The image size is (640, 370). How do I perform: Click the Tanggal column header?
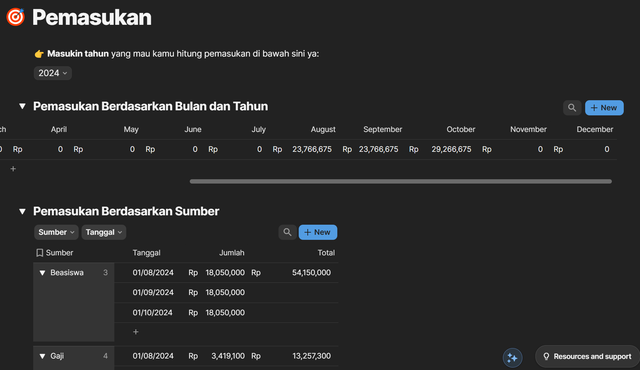coord(146,253)
